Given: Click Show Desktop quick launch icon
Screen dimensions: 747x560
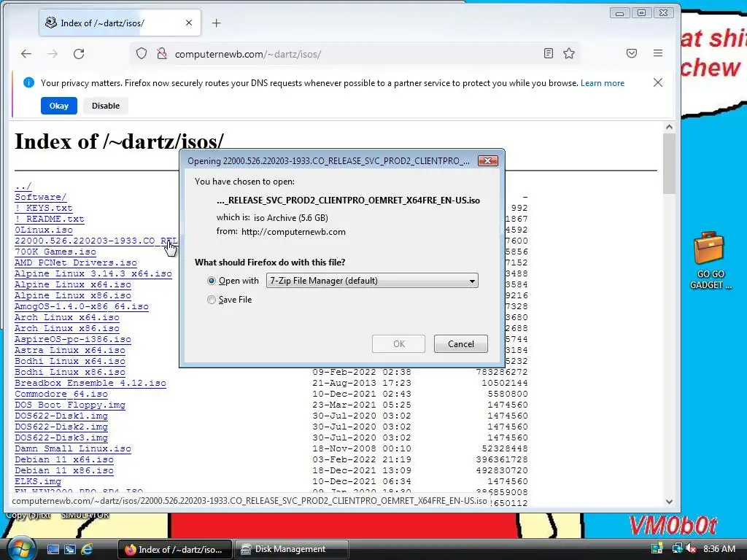Looking at the screenshot, I should (x=53, y=550).
